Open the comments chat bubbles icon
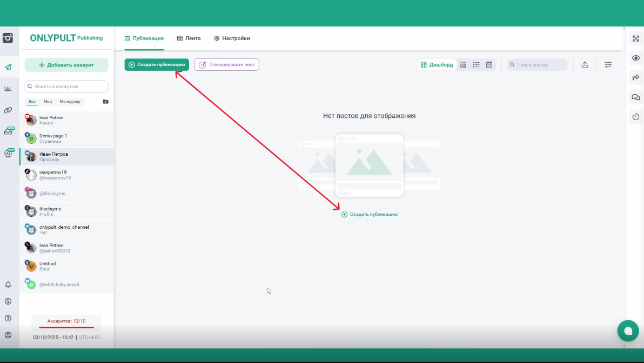Viewport: 644px width, 363px height. [x=635, y=97]
